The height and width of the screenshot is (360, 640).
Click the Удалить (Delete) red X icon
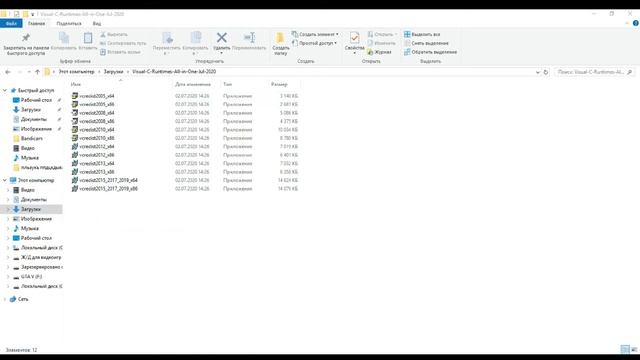[x=222, y=38]
